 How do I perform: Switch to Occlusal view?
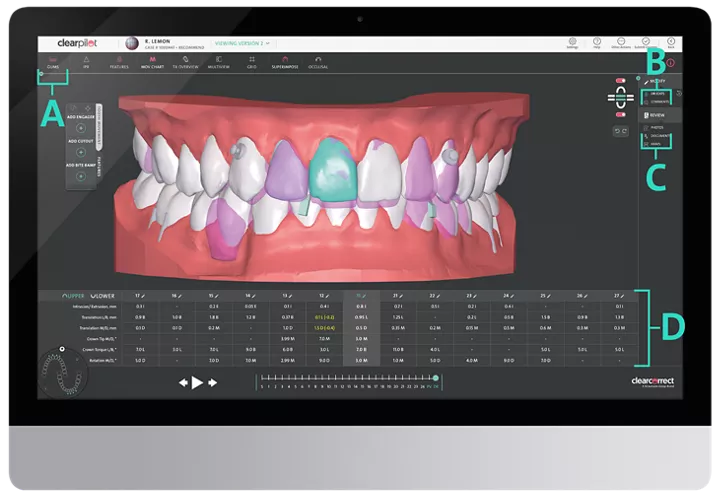tap(320, 65)
